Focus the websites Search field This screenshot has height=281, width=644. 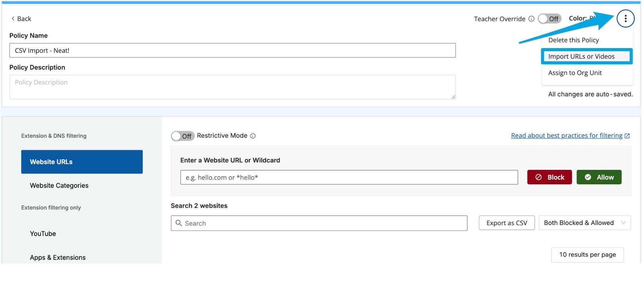coord(319,223)
